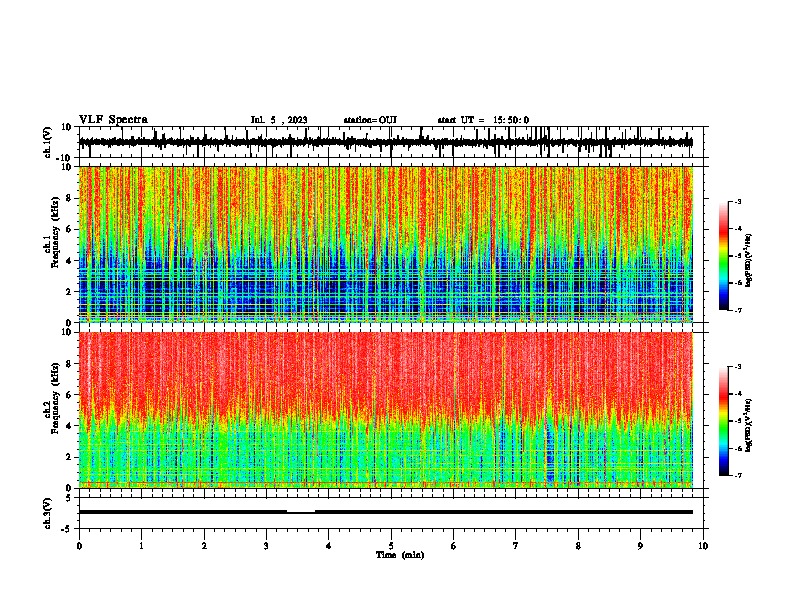Click the ch.1(V) waveform axis label
This screenshot has width=792, height=612.
point(48,142)
